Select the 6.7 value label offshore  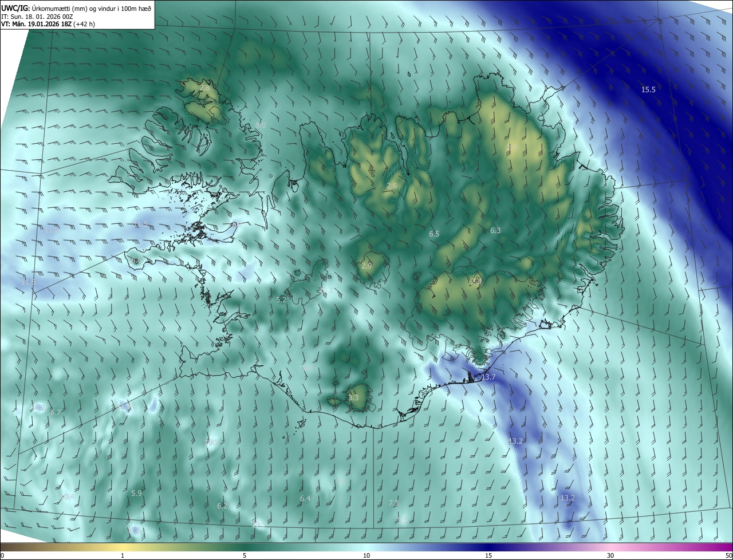[56, 412]
